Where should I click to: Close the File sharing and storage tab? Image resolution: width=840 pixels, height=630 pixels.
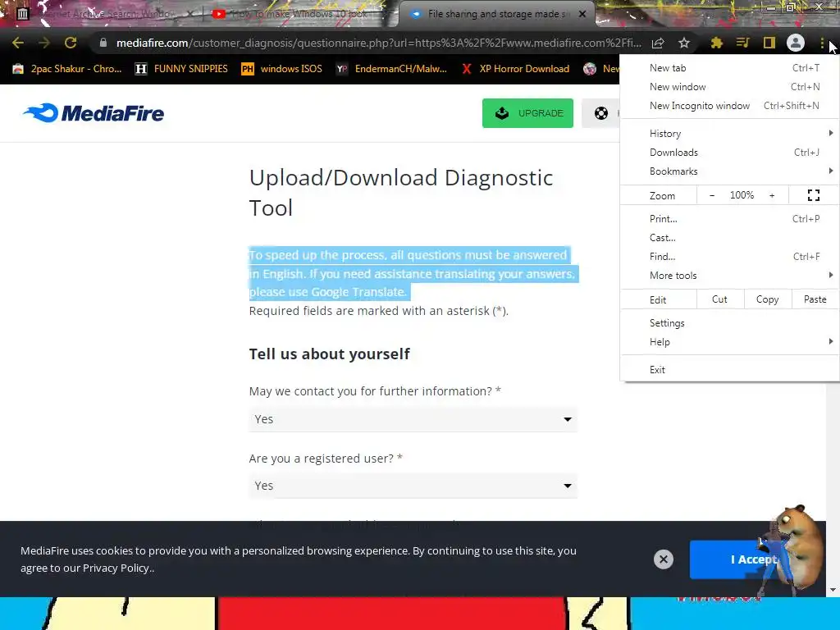click(x=582, y=14)
